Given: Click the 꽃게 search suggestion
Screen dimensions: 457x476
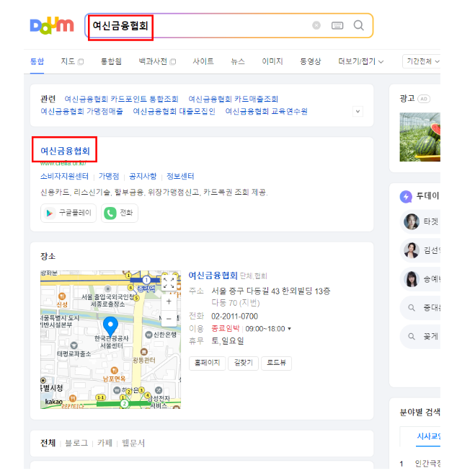Looking at the screenshot, I should [x=422, y=336].
